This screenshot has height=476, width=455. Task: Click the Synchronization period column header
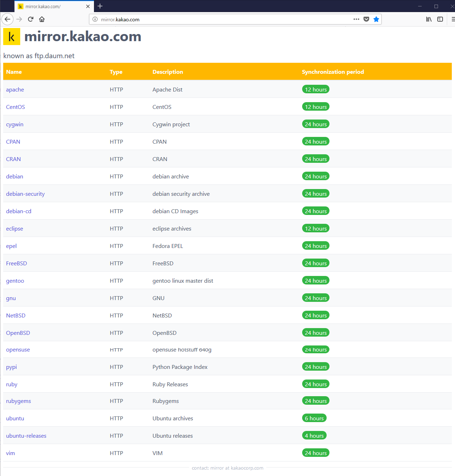pos(333,72)
